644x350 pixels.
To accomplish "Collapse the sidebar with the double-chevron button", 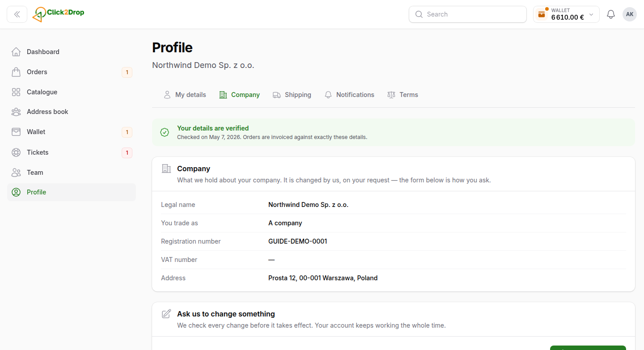I will pos(17,14).
